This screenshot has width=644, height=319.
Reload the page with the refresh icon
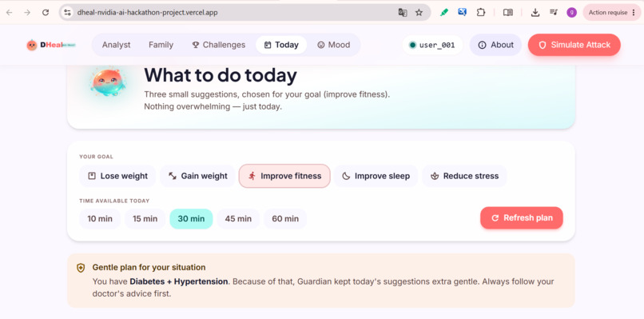(46, 12)
